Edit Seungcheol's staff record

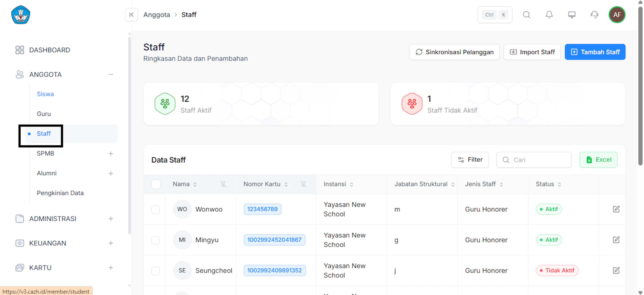point(616,270)
